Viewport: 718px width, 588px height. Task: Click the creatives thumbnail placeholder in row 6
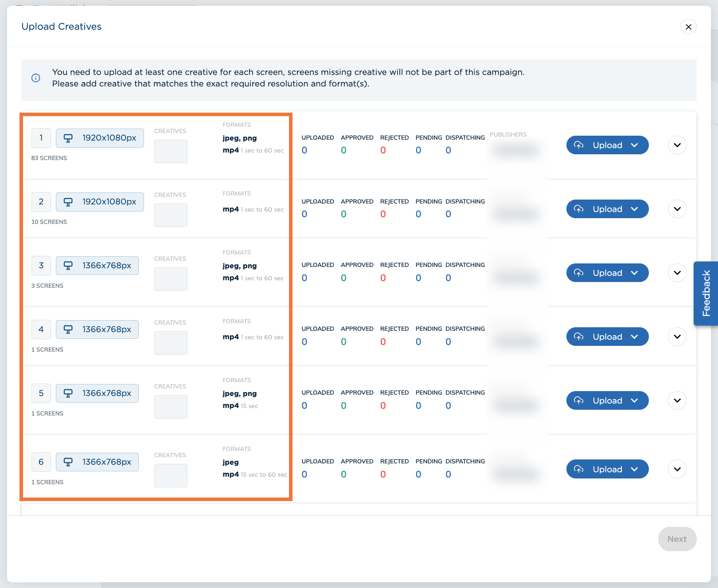click(171, 475)
